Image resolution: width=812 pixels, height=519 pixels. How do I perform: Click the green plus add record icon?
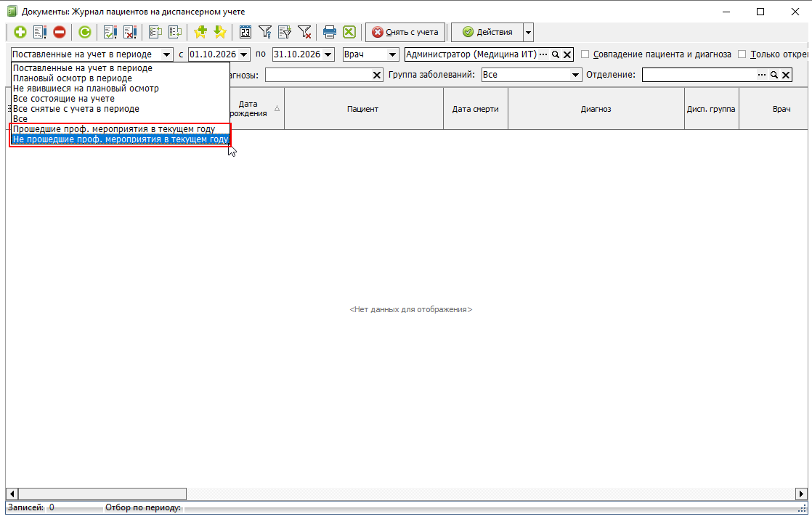20,32
